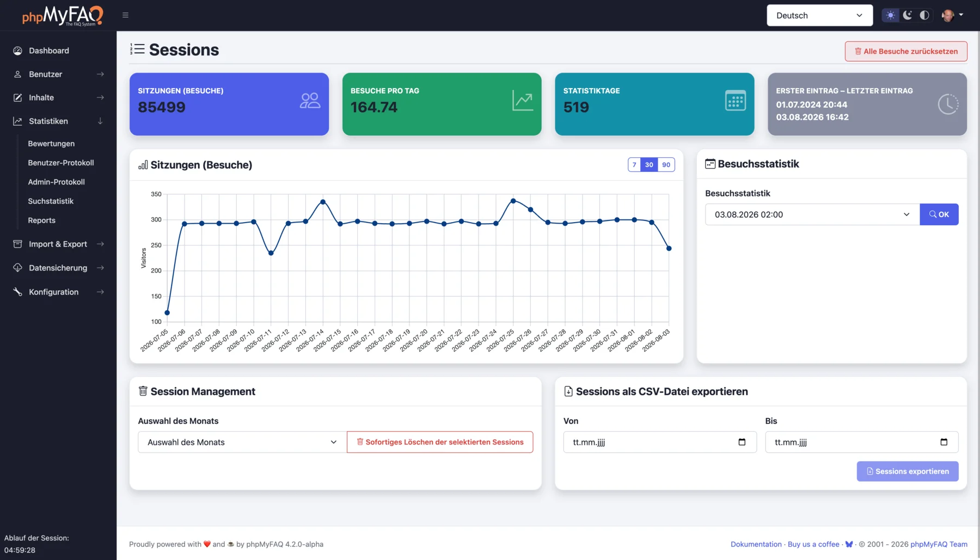
Task: Click the bar chart icon beside Sitzungen (Besuche)
Action: point(143,165)
